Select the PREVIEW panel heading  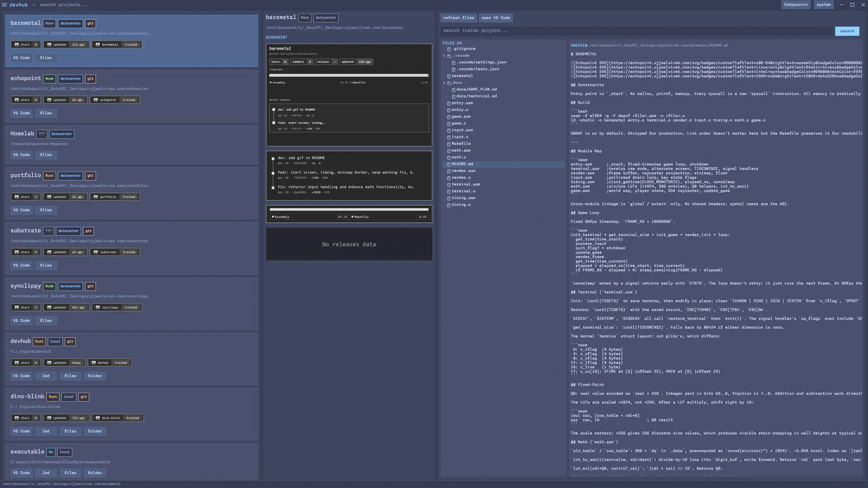[579, 45]
